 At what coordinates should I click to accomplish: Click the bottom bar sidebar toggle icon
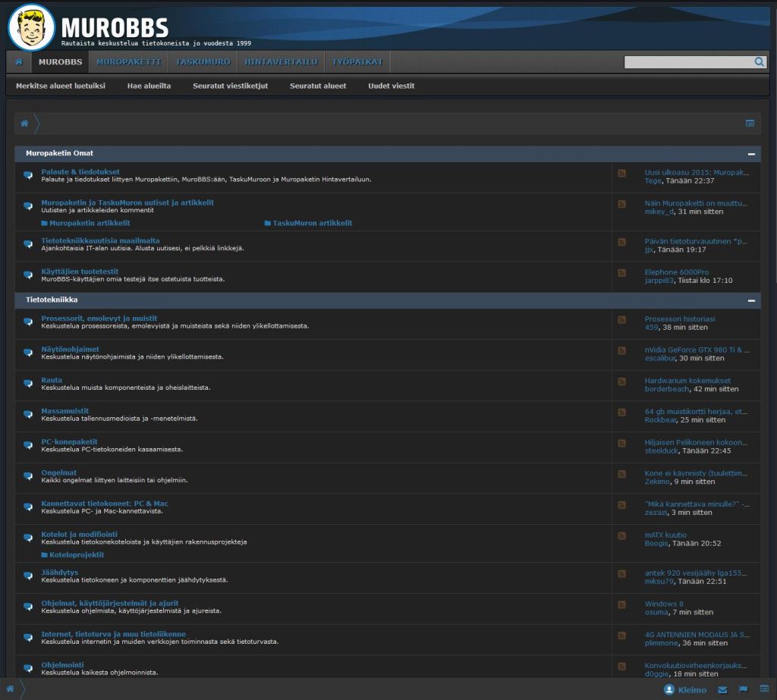click(764, 689)
